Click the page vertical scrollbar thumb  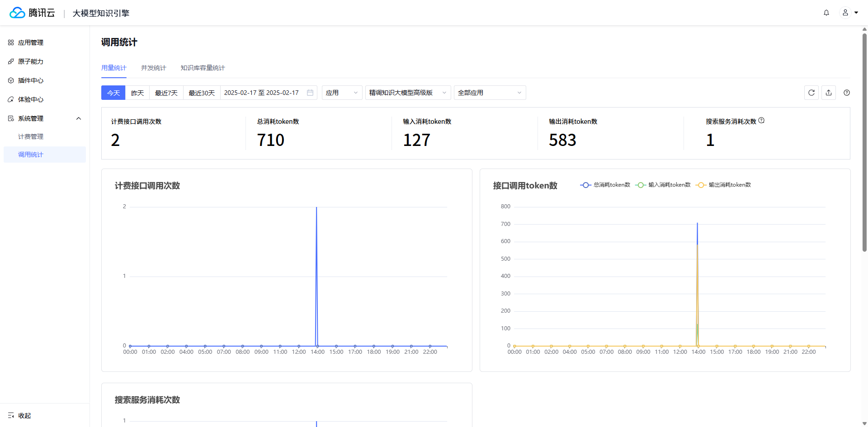point(864,142)
